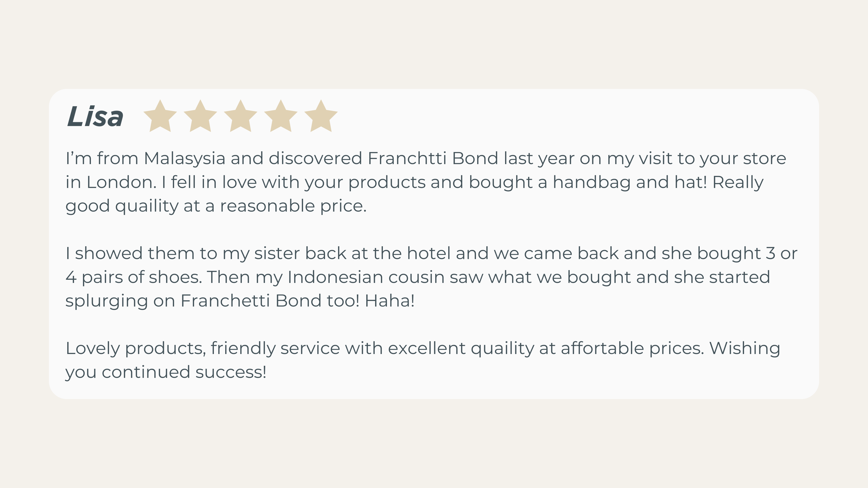
Task: Click "Franchetti" in the second paragraph
Action: [x=225, y=301]
